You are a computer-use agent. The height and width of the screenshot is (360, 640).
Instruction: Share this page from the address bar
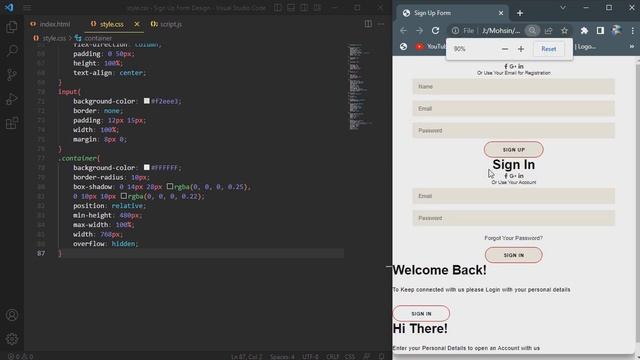click(548, 31)
